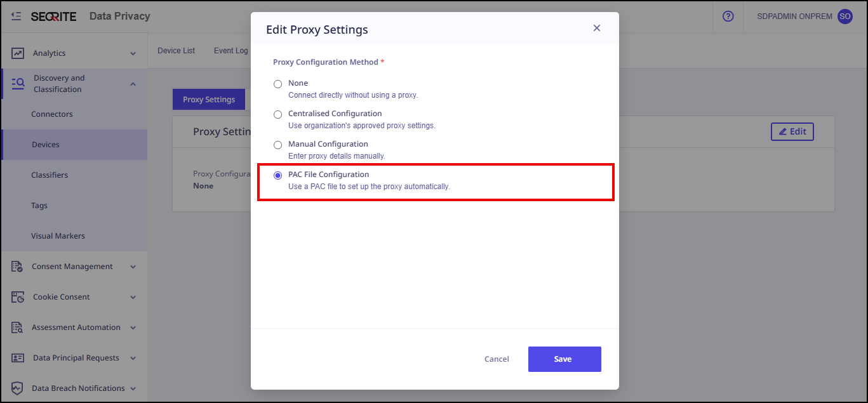Select Centralised Configuration radio button
Screen dimensions: 868x403
coord(277,114)
